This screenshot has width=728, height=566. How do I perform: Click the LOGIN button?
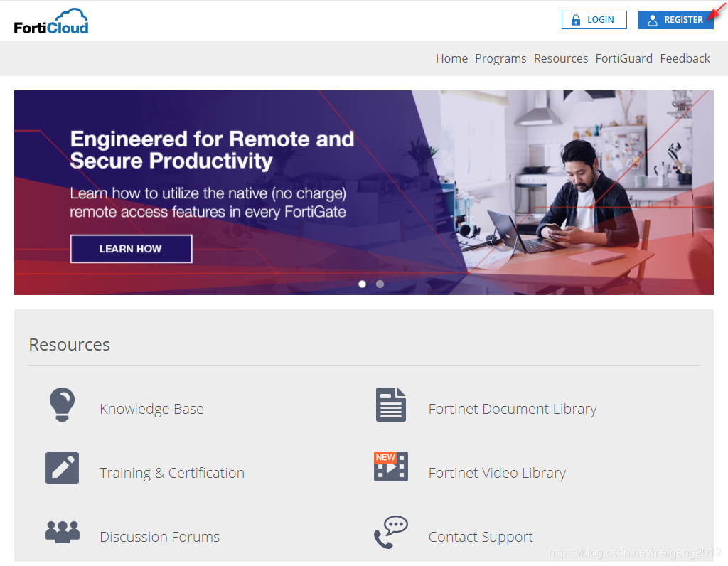[x=594, y=20]
